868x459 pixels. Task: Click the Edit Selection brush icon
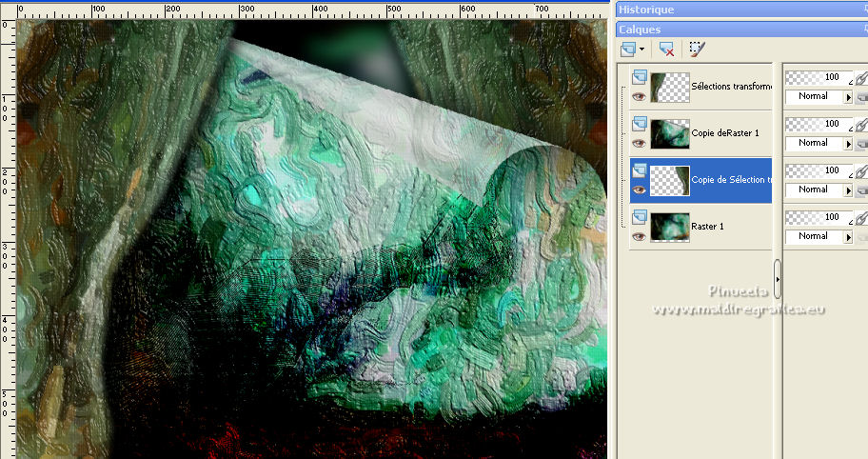coord(697,50)
